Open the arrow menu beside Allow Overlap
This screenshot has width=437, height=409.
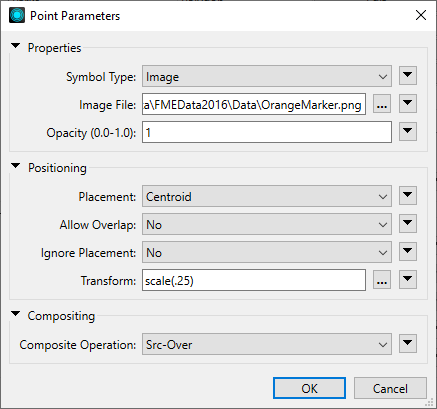click(408, 224)
